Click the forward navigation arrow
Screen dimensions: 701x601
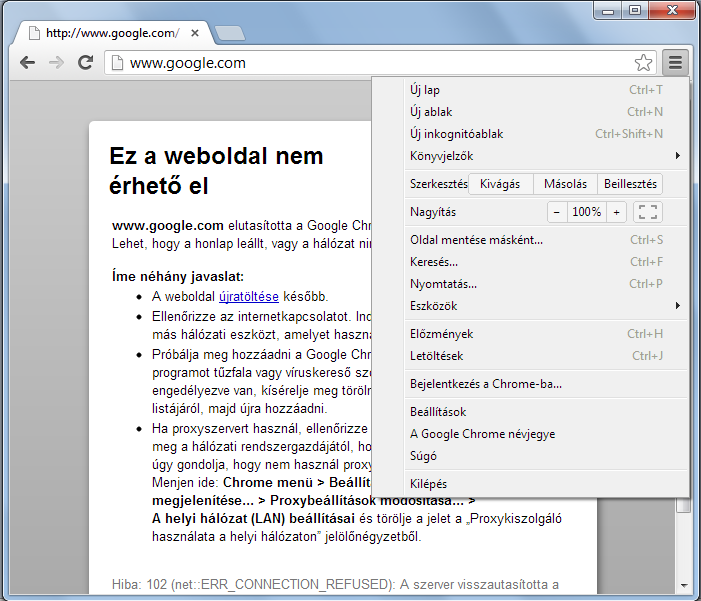point(56,63)
